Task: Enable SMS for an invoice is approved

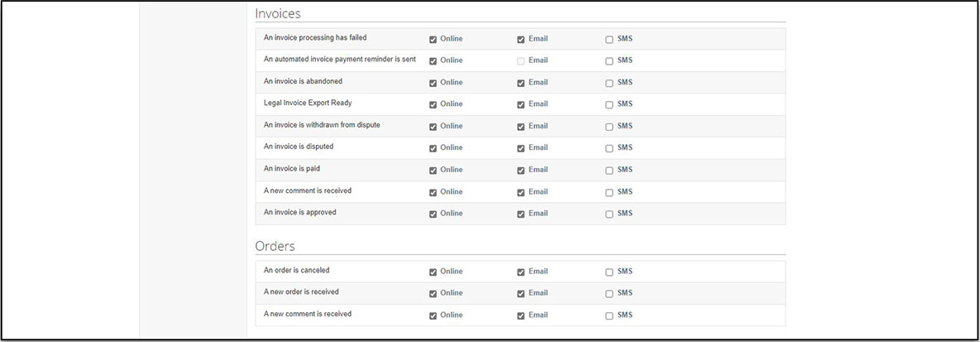Action: [x=610, y=214]
